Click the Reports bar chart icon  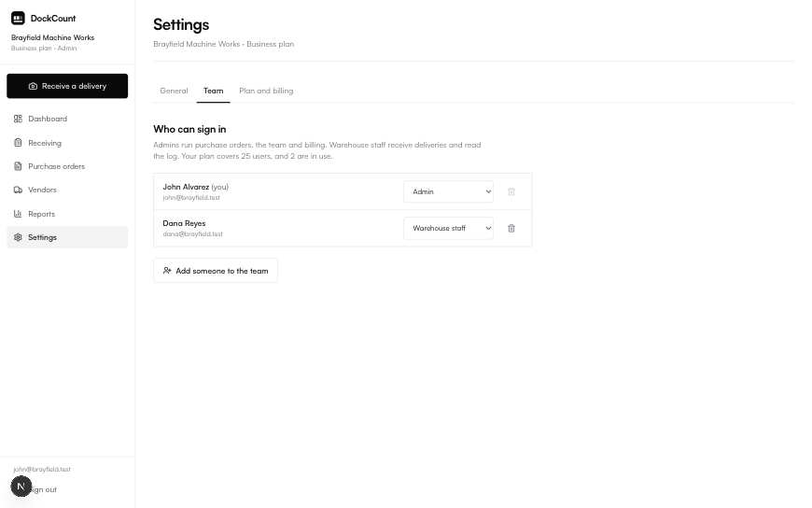18,214
